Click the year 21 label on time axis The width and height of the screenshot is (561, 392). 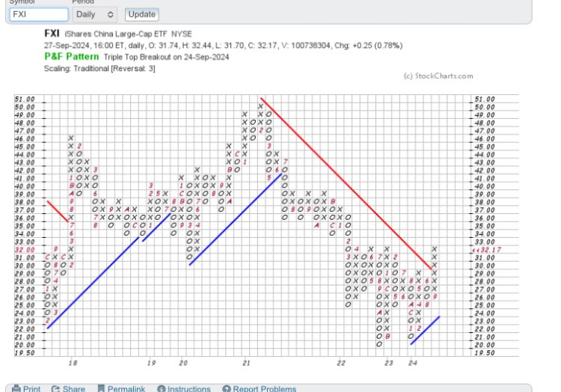(246, 363)
